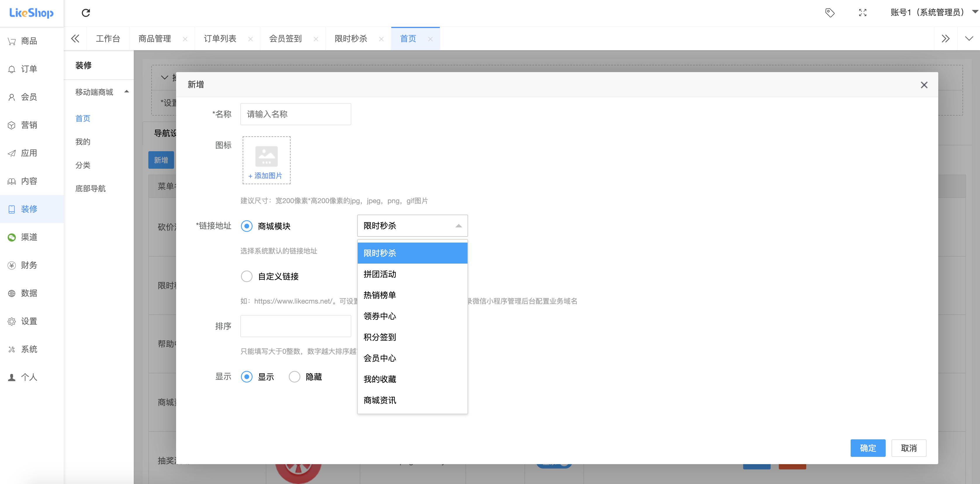This screenshot has width=980, height=484.
Task: Collapse the 移动端商城 menu group
Action: coord(126,92)
